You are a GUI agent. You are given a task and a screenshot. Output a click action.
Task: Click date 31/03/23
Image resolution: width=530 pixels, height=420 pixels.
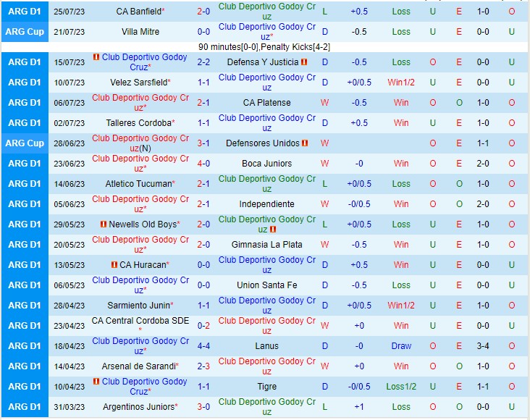click(70, 407)
